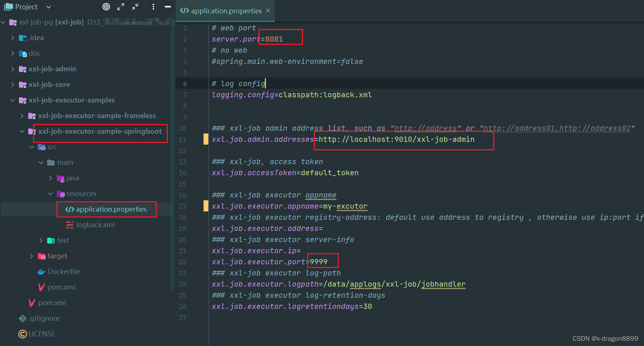Click the Dockerfile whale icon
This screenshot has height=346, width=644.
(x=42, y=272)
